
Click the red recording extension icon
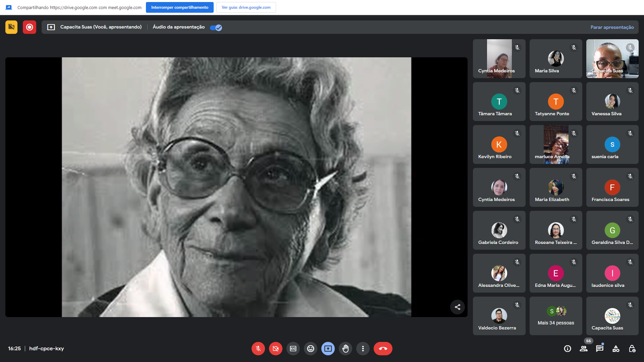coord(30,27)
